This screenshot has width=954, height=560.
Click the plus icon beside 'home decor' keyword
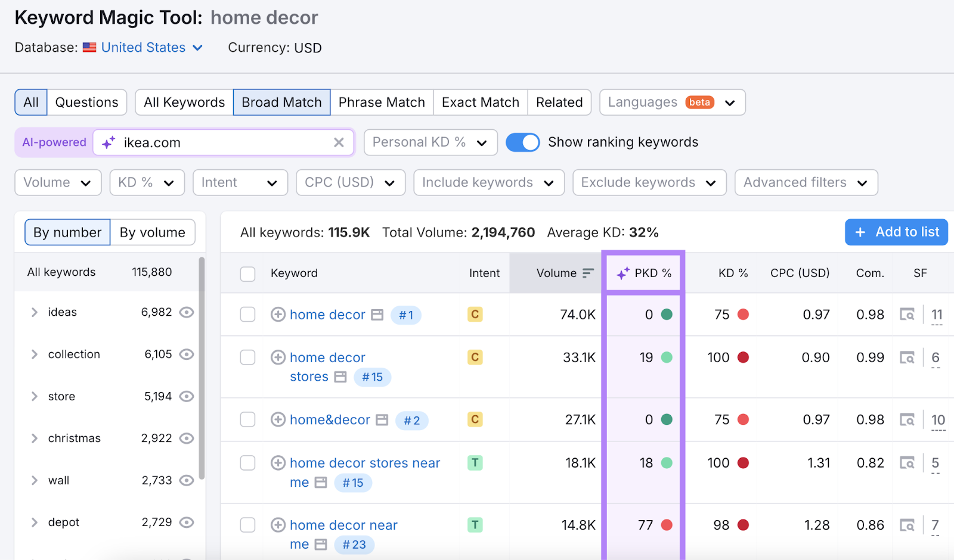click(278, 315)
